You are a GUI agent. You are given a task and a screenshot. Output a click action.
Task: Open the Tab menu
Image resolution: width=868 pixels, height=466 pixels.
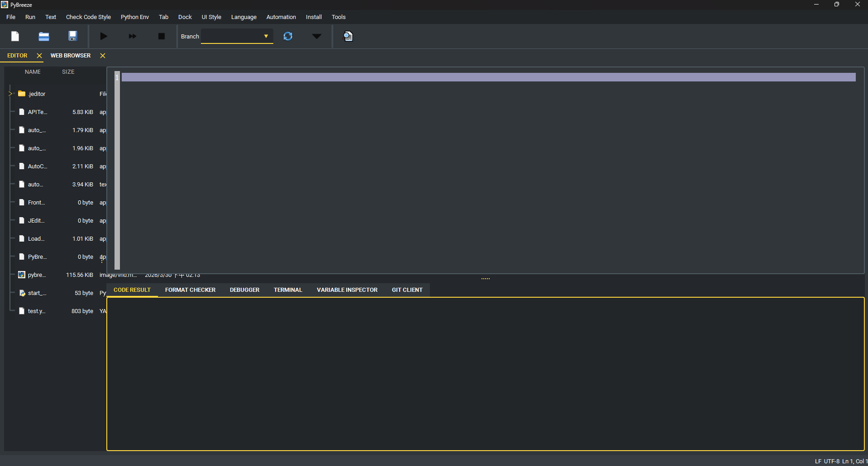(x=163, y=17)
